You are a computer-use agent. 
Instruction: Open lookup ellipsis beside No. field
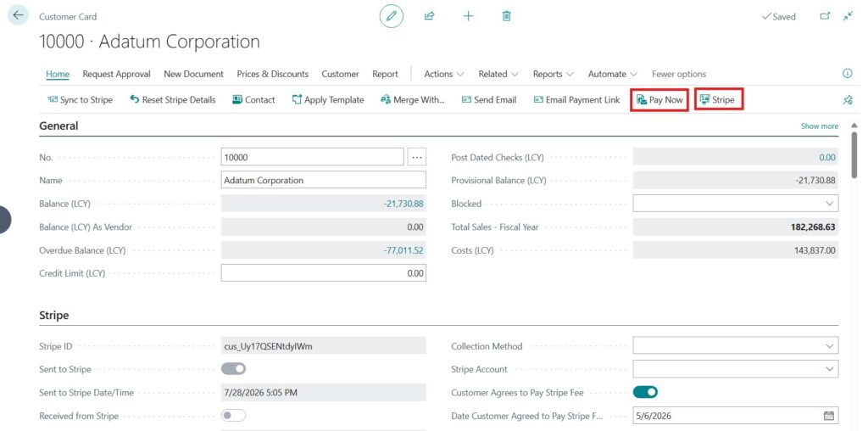(x=417, y=157)
